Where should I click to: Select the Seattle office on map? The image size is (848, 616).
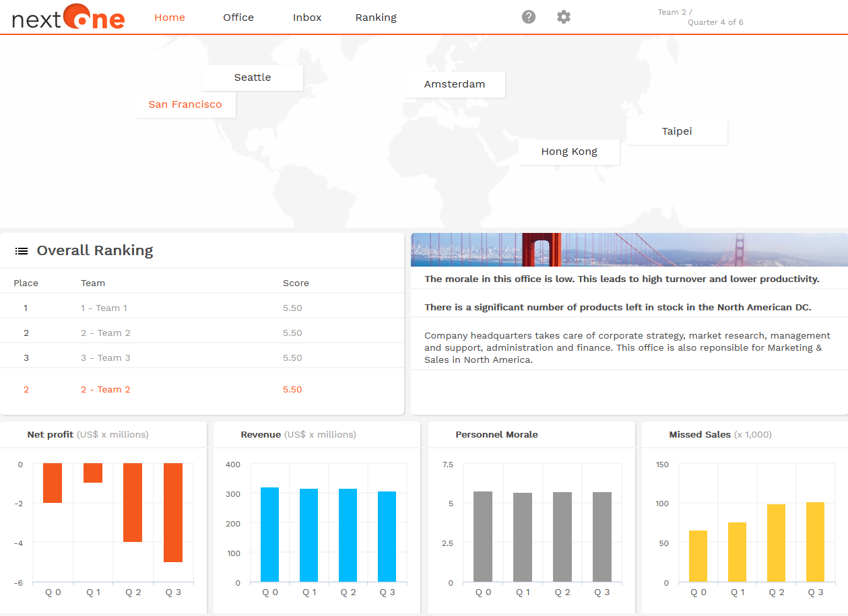click(x=253, y=77)
